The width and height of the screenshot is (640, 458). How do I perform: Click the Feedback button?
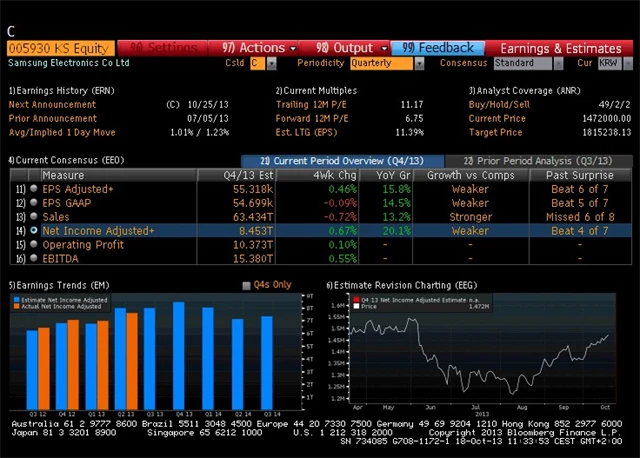coord(438,47)
